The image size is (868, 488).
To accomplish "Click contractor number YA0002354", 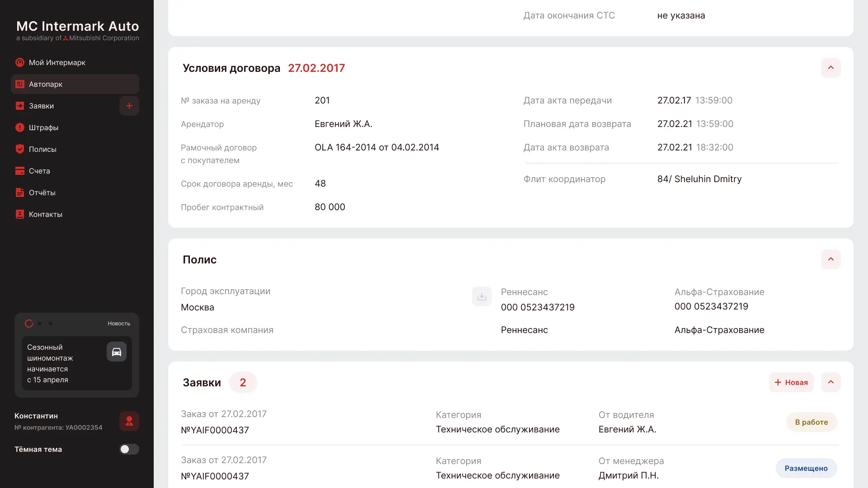I will click(x=84, y=427).
